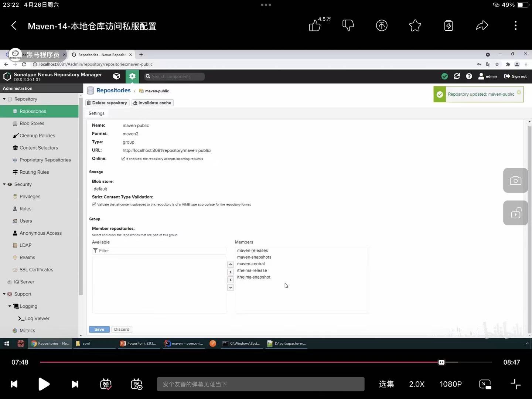Click the Repositories breadcrumb link
The width and height of the screenshot is (532, 399).
pos(113,91)
